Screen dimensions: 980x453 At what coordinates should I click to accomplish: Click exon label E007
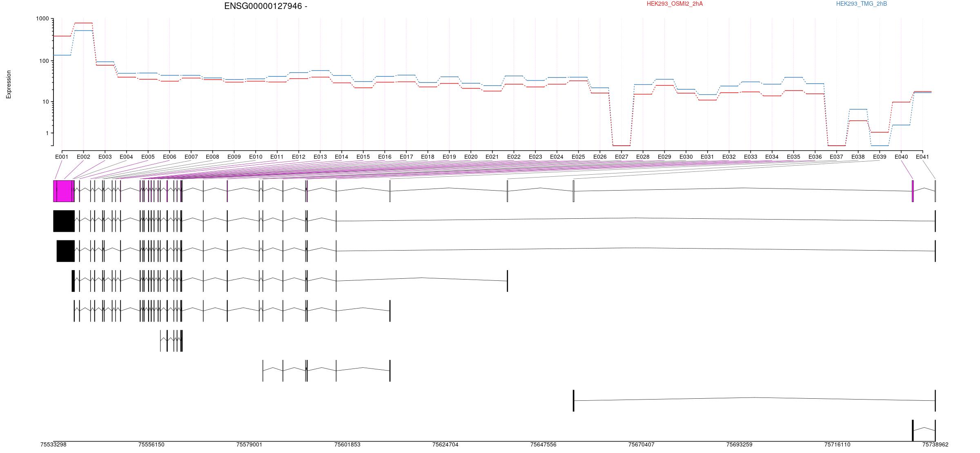point(191,157)
